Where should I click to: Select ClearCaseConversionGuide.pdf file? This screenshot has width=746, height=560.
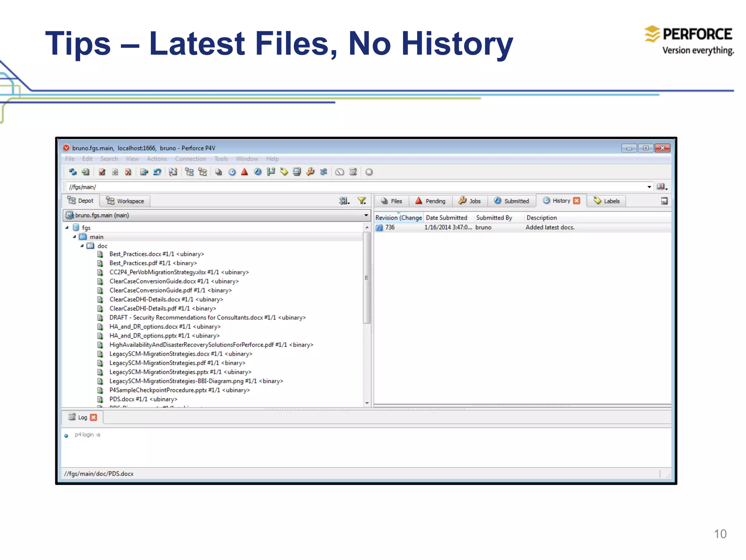170,290
